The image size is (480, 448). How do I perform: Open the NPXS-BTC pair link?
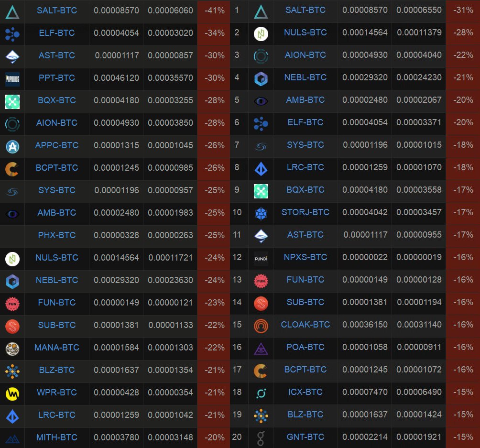coord(305,257)
